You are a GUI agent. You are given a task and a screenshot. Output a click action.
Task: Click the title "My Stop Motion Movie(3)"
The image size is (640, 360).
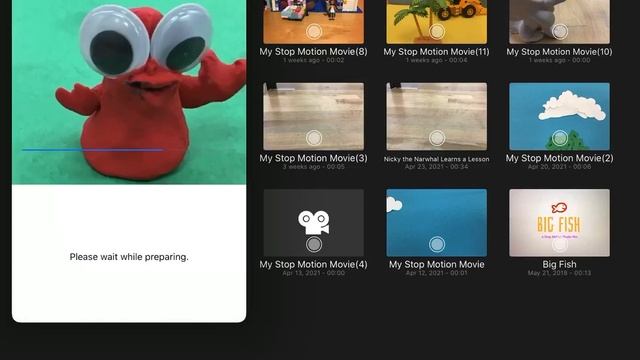click(313, 158)
